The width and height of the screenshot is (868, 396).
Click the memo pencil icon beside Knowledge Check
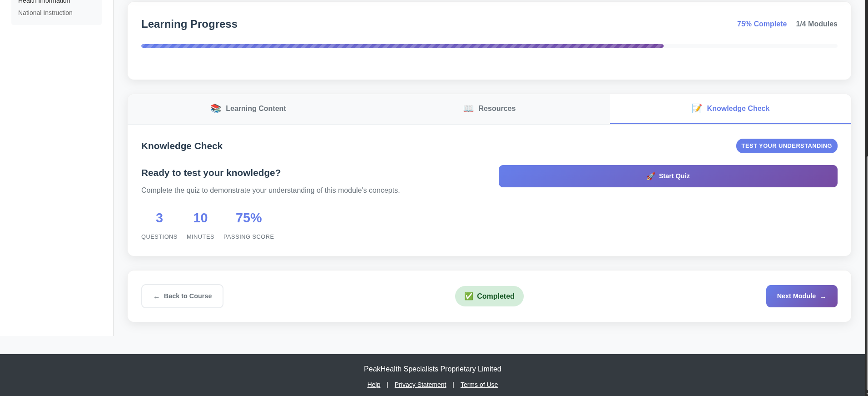coord(696,109)
